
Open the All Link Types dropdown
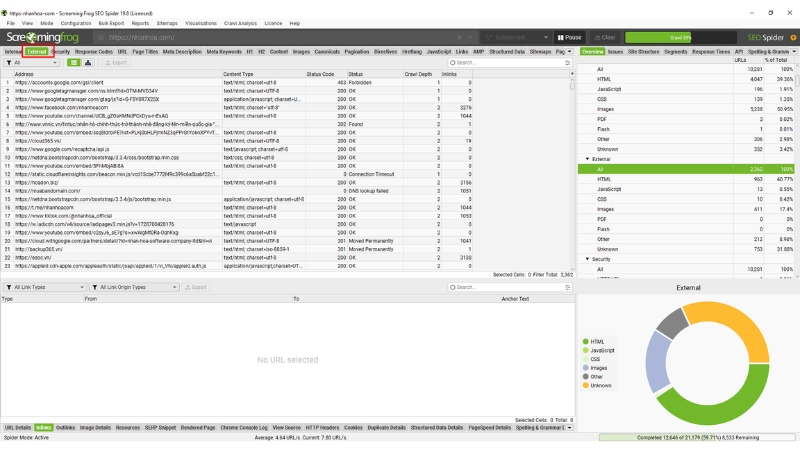click(x=44, y=287)
